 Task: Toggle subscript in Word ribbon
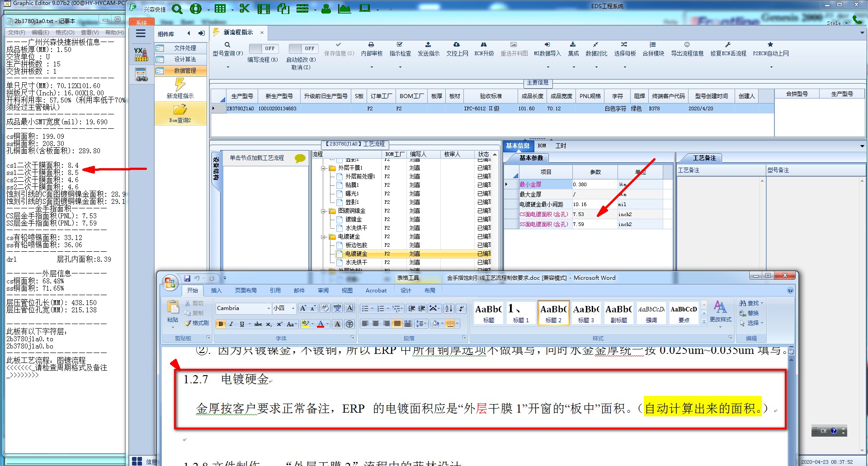pos(269,324)
